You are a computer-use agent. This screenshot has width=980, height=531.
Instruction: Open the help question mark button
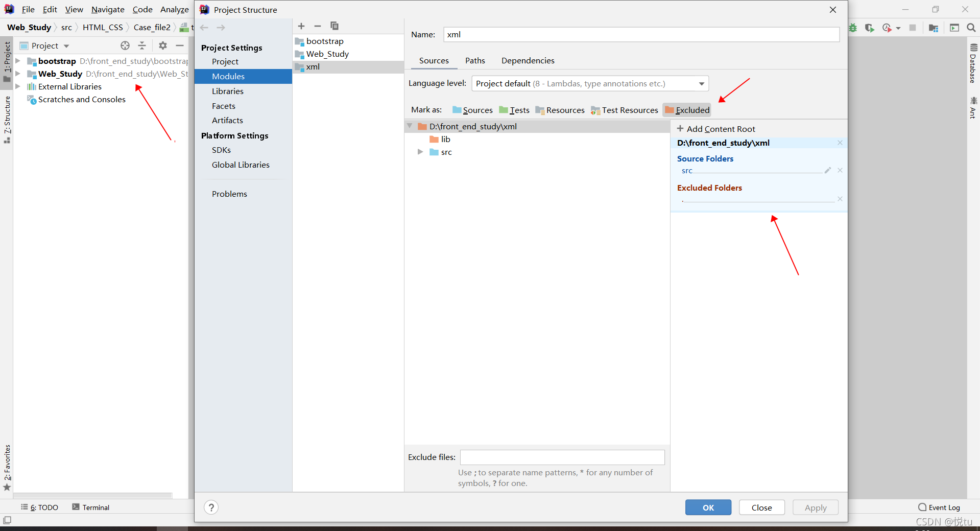point(211,507)
